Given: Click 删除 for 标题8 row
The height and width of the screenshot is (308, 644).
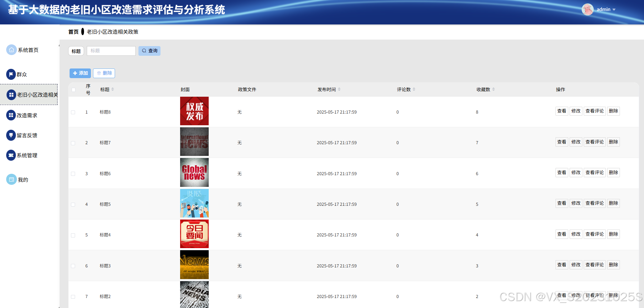Looking at the screenshot, I should click(x=613, y=111).
